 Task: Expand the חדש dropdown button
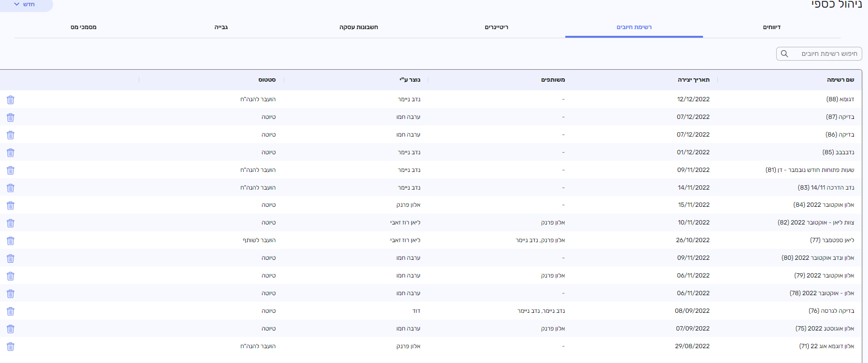tap(25, 4)
